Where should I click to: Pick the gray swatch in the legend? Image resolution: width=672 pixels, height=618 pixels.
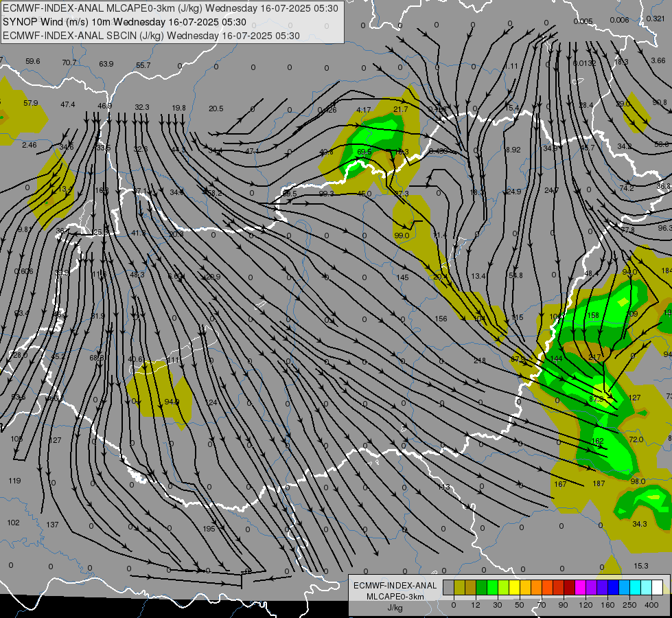[448, 587]
